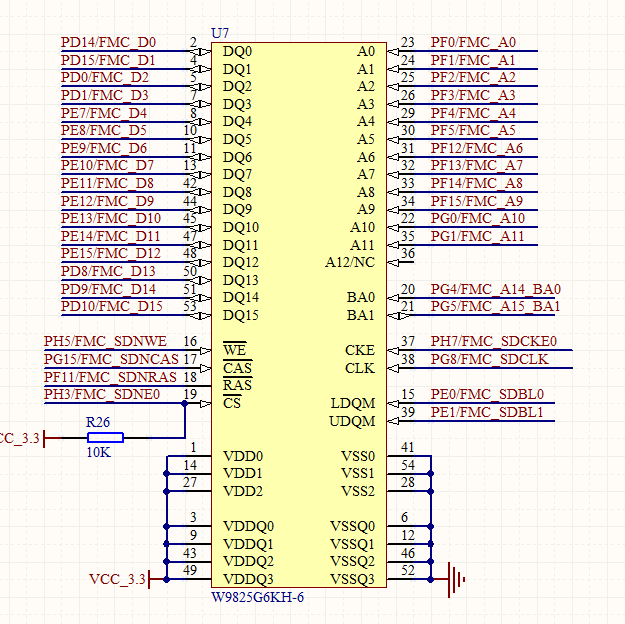Click net label PH7/FMC_SDCKE0
Image resolution: width=625 pixels, height=624 pixels.
point(494,342)
